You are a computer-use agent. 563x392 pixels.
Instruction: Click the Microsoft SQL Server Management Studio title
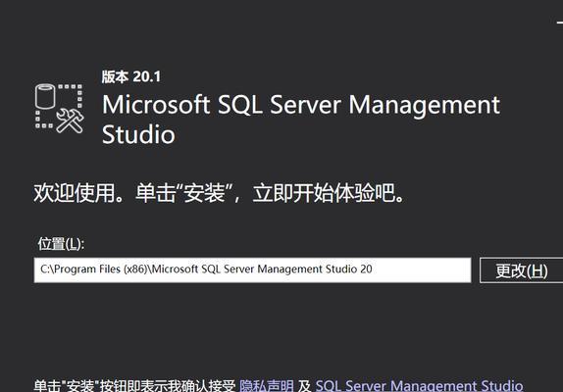[301, 120]
